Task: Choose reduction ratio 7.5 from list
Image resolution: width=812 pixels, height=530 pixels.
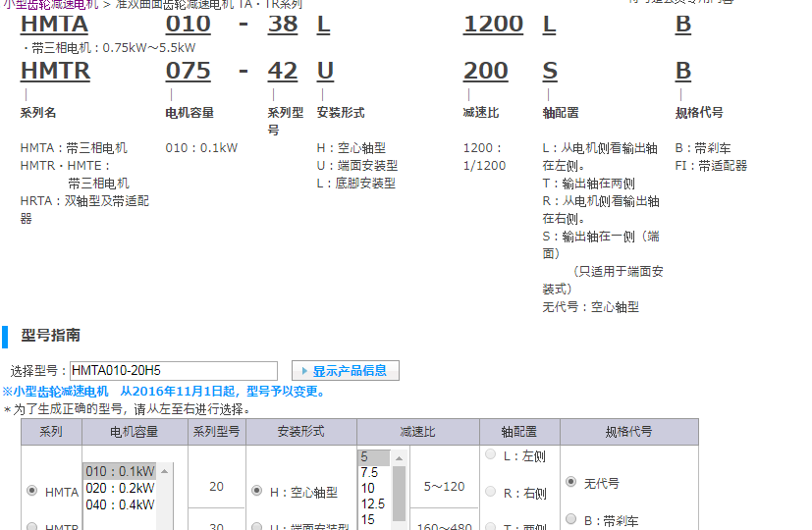Action: point(374,472)
